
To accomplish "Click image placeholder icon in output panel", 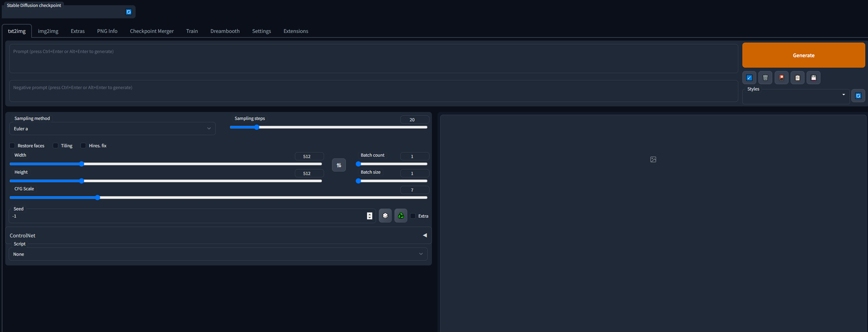I will pyautogui.click(x=653, y=159).
